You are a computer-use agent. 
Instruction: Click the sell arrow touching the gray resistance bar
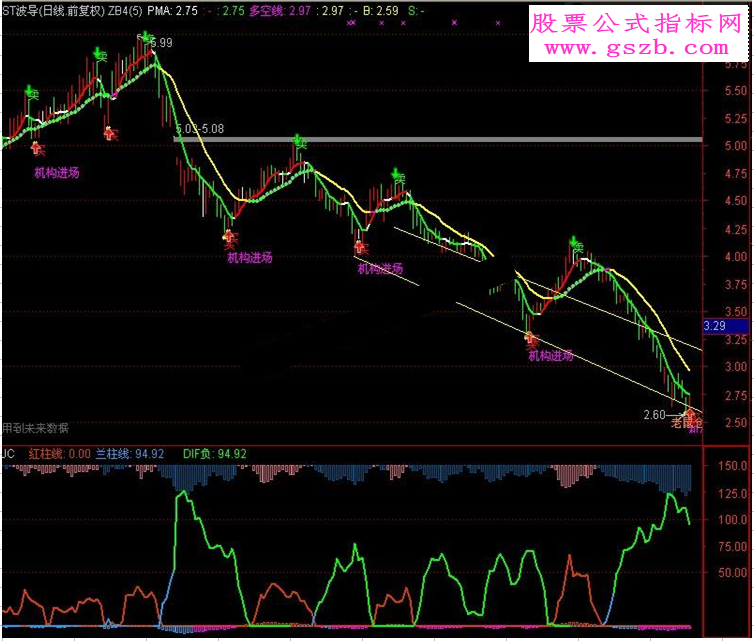coord(297,139)
